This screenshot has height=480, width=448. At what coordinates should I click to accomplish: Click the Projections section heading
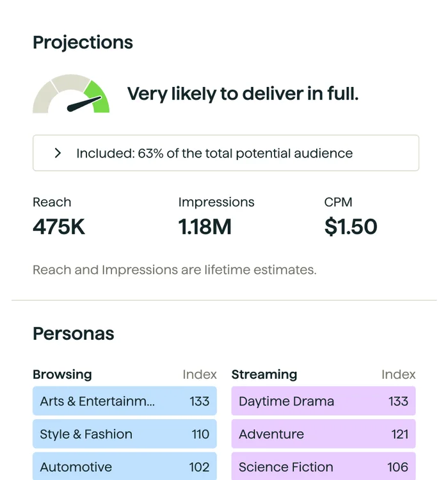point(83,43)
